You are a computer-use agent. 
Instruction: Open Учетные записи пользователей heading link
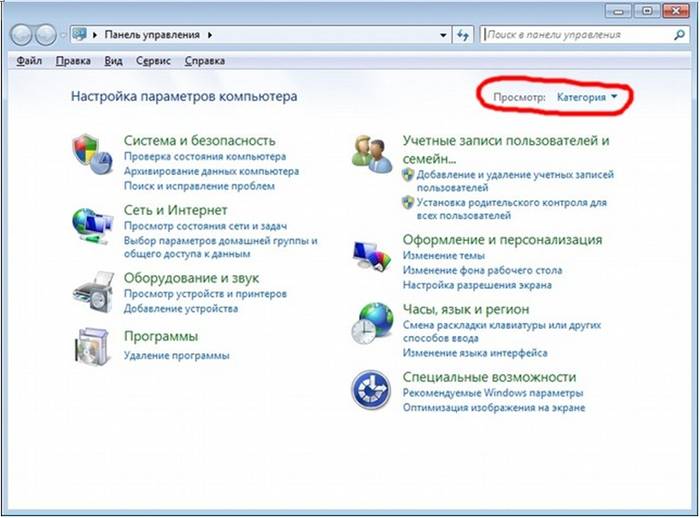[506, 149]
